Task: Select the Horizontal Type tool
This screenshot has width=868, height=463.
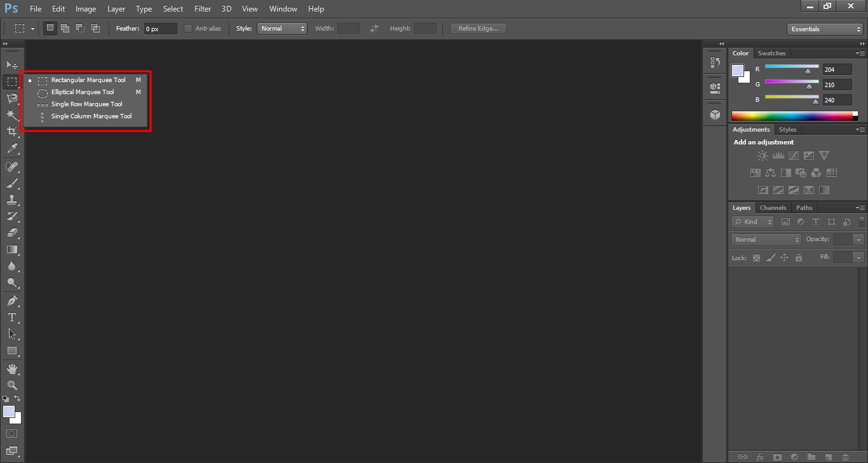Action: 12,317
